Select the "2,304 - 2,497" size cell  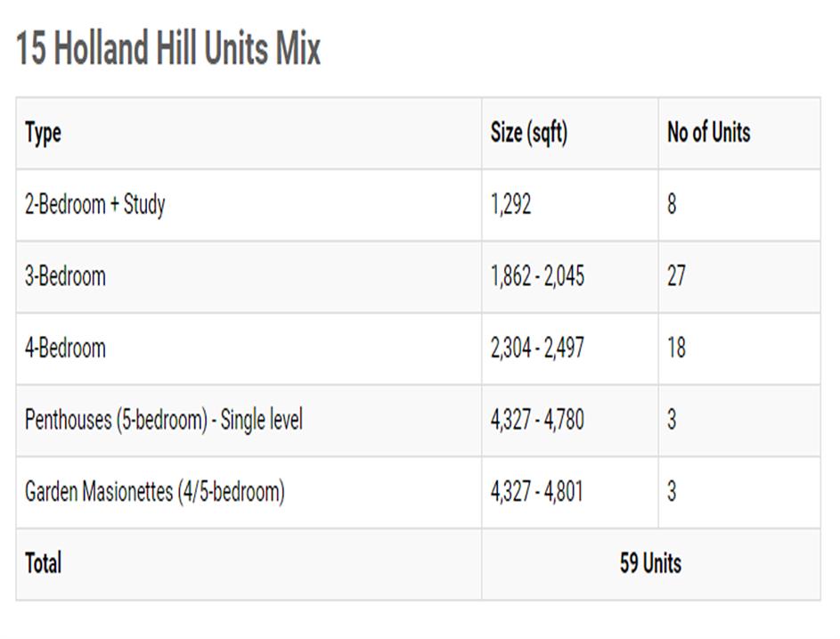[537, 348]
